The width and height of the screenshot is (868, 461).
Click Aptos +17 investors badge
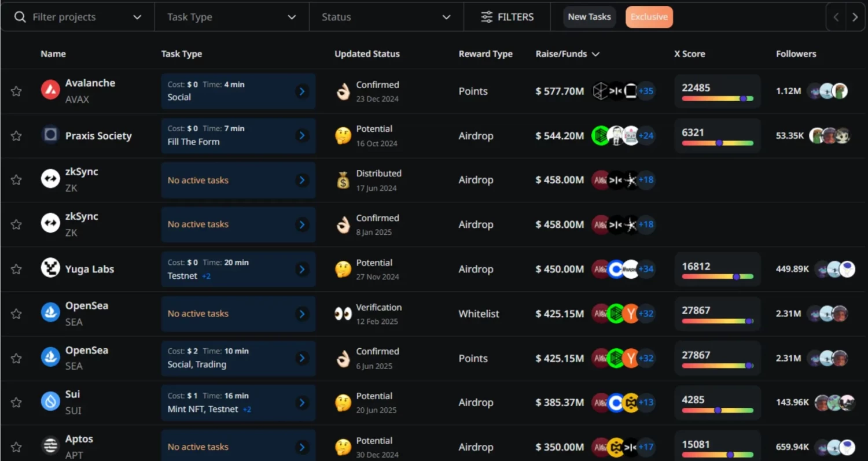646,447
